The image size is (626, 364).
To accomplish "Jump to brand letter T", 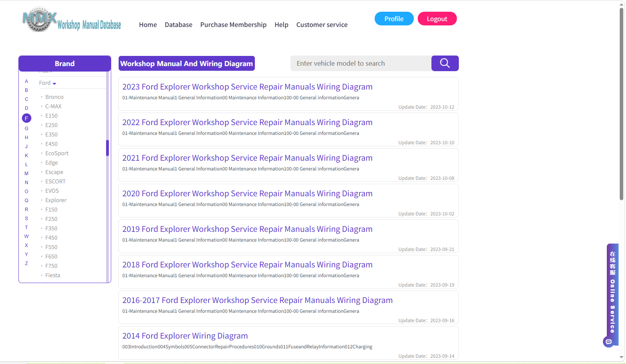I will (27, 228).
